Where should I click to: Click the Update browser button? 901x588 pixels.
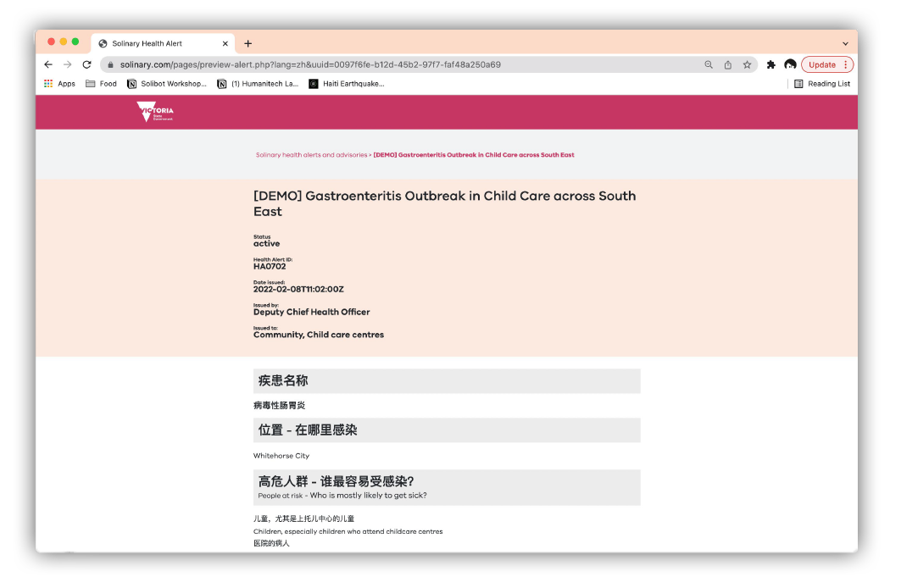coord(820,64)
